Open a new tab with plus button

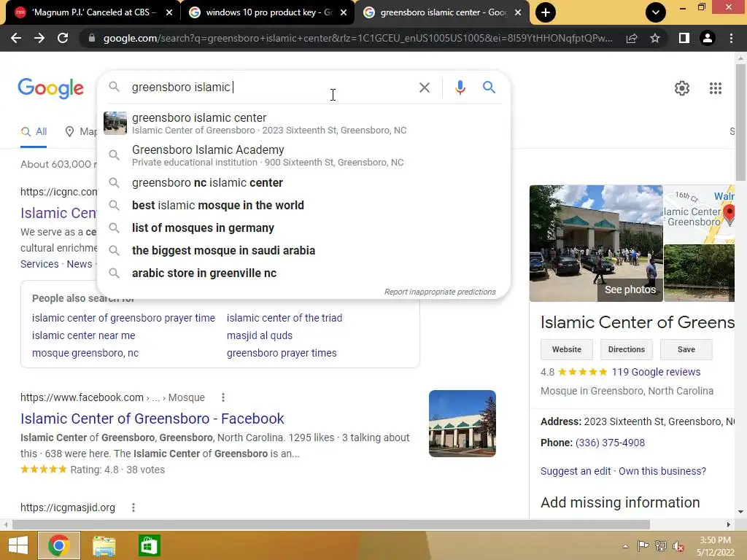[x=546, y=12]
